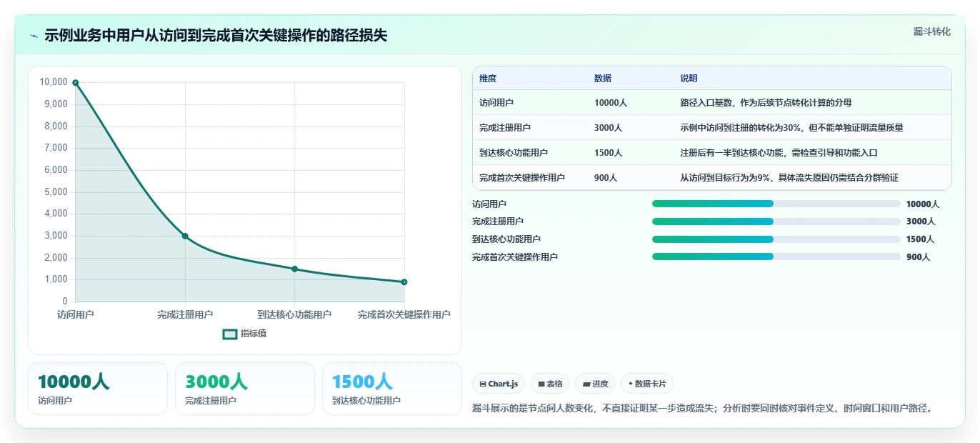Click the 完成首次关键操作用户 x-axis label

click(404, 314)
